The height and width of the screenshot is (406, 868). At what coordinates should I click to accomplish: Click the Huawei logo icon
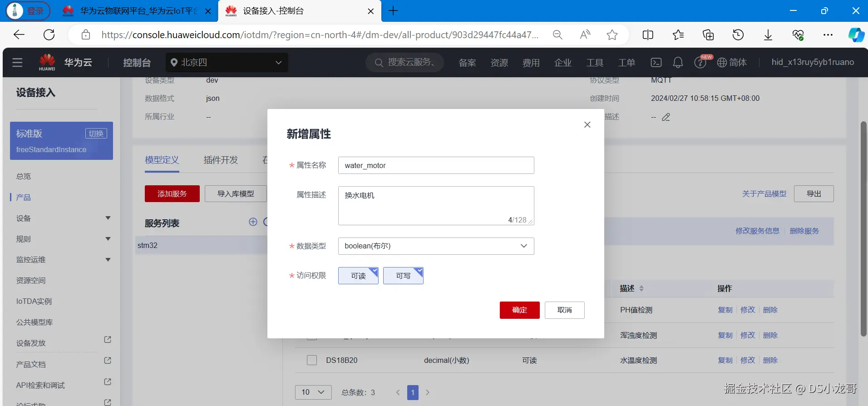(x=47, y=62)
